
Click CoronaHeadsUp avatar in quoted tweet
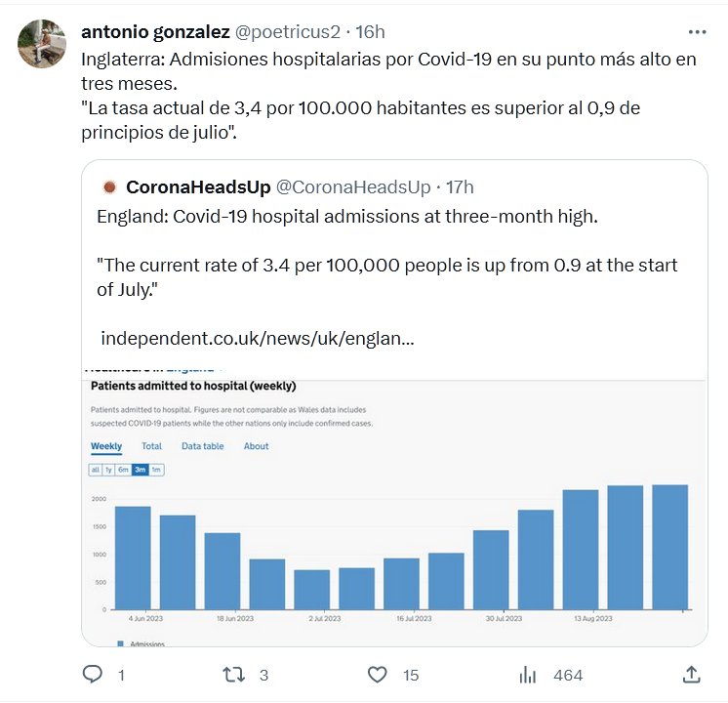tap(109, 186)
